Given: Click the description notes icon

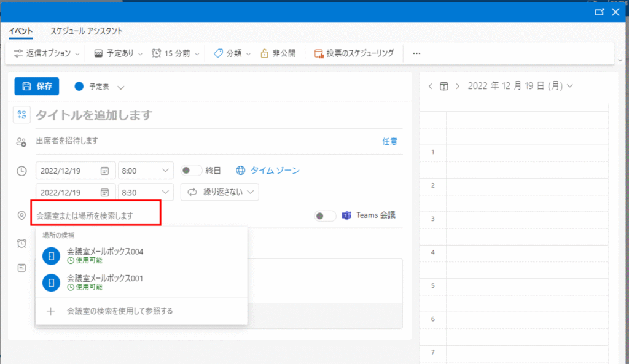Looking at the screenshot, I should pyautogui.click(x=21, y=268).
